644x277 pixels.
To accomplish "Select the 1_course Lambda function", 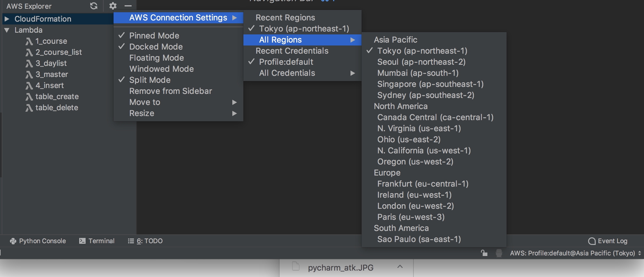I will 51,41.
